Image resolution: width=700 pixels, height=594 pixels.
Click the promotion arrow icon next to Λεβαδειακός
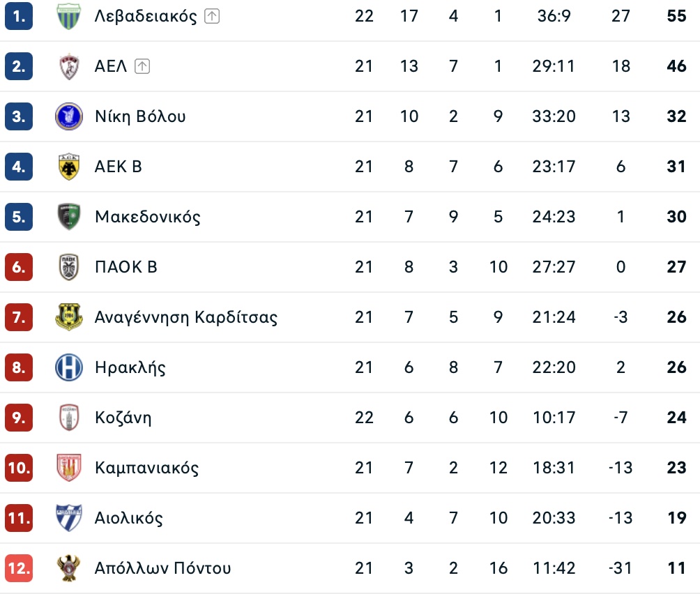[212, 17]
